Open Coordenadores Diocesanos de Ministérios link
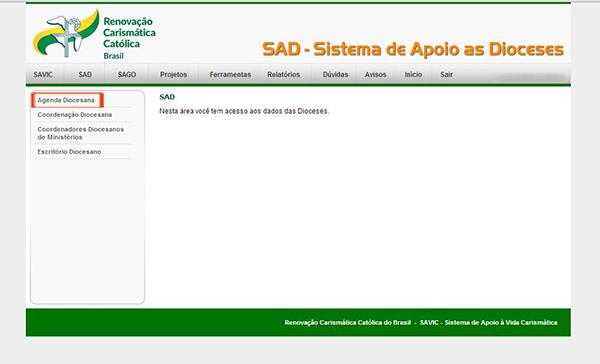This screenshot has width=600, height=364. [81, 133]
